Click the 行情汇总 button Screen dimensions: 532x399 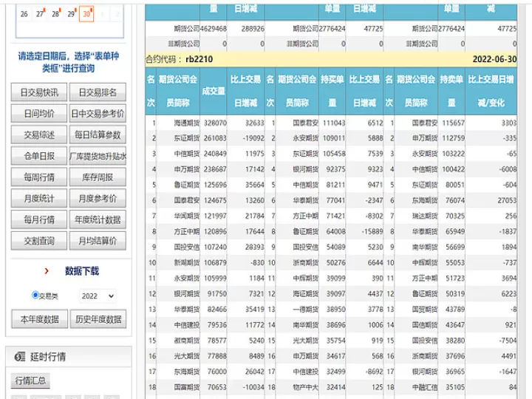30,381
